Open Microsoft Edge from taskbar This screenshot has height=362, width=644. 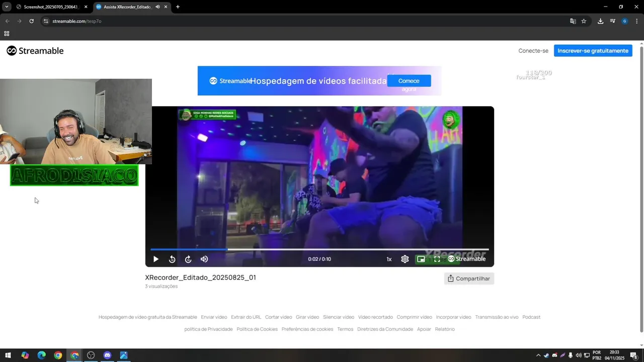42,355
